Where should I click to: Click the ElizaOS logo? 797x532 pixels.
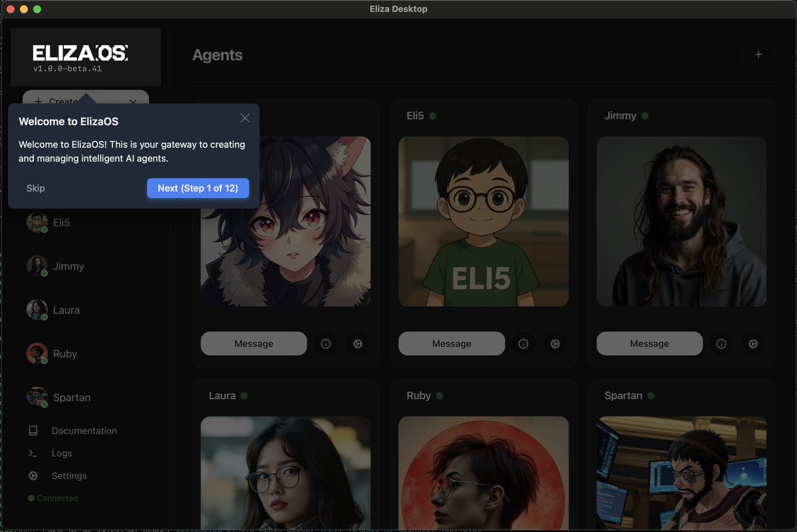click(80, 52)
